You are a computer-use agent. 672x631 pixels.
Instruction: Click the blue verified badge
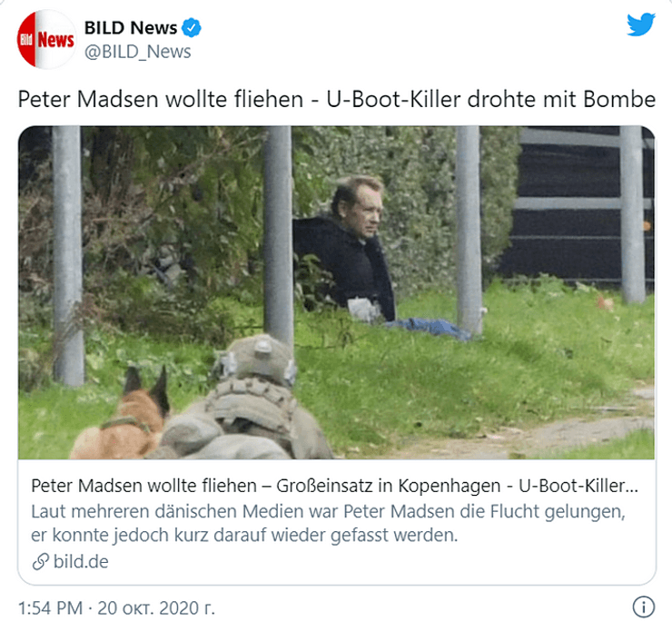191,28
